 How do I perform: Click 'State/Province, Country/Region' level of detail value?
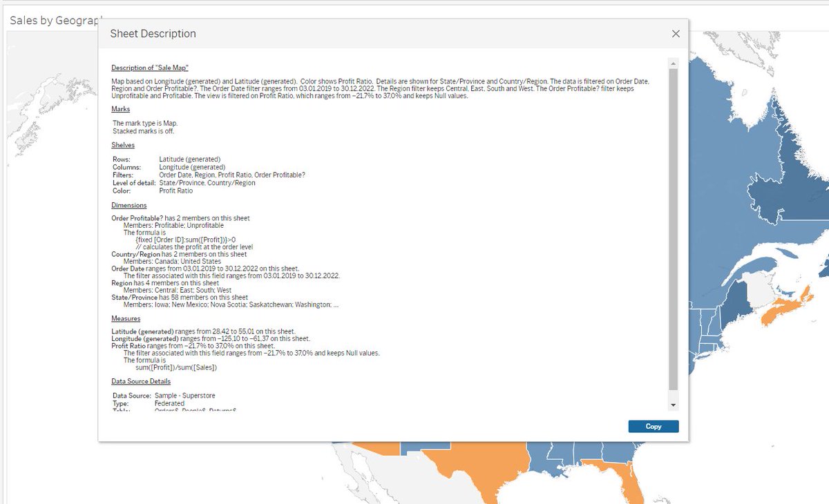(207, 183)
